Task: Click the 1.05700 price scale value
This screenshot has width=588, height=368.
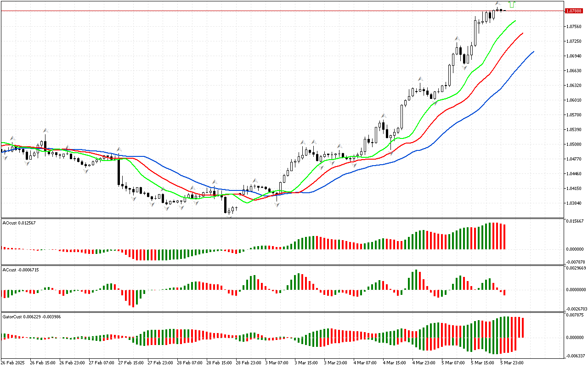Action: [x=573, y=115]
